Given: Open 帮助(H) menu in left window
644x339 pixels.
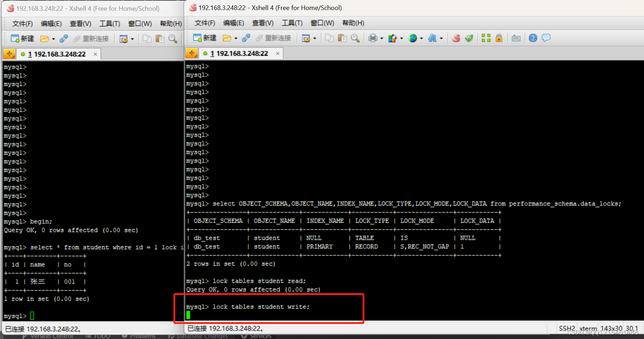Looking at the screenshot, I should [171, 24].
